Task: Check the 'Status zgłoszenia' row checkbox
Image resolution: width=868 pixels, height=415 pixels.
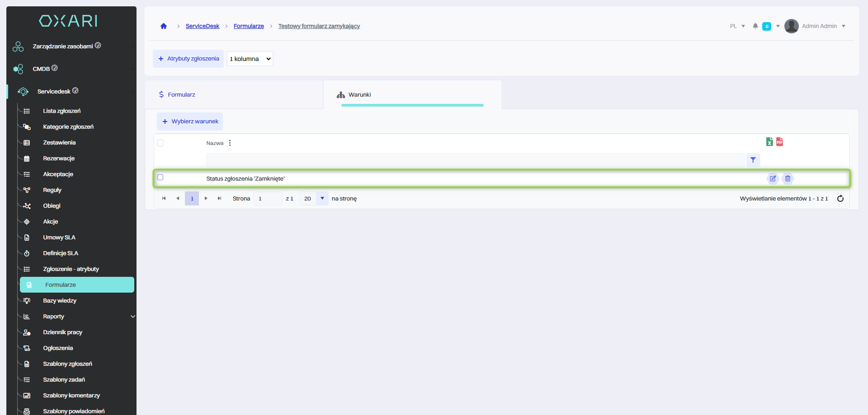Action: coord(160,177)
